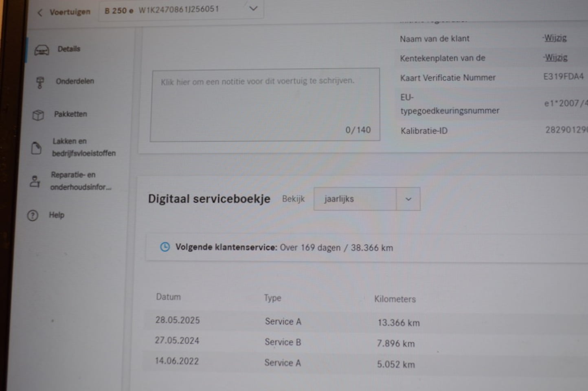588x391 pixels.
Task: Click the fluid canister icon for Lakken
Action: coord(36,148)
